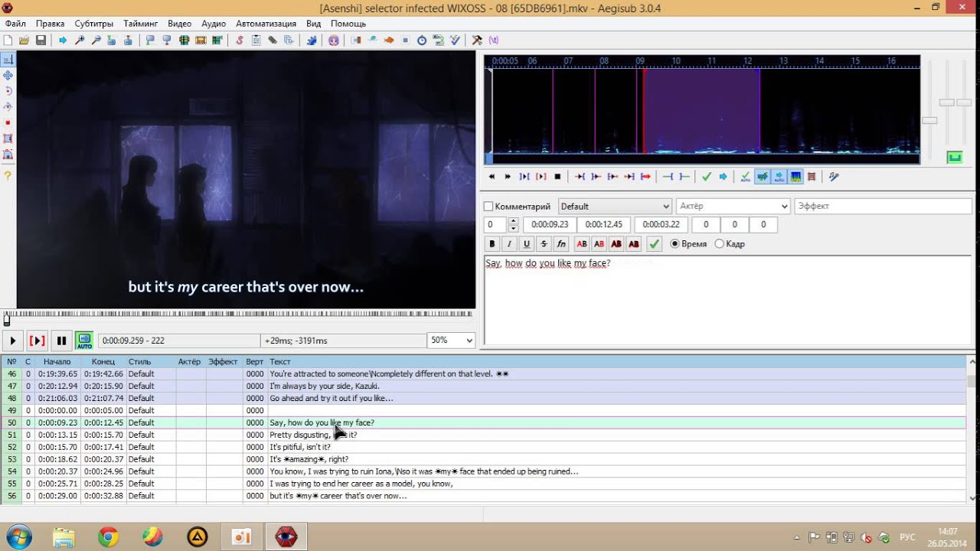Toggle underline formatting button U
This screenshot has width=980, height=551.
coord(527,244)
